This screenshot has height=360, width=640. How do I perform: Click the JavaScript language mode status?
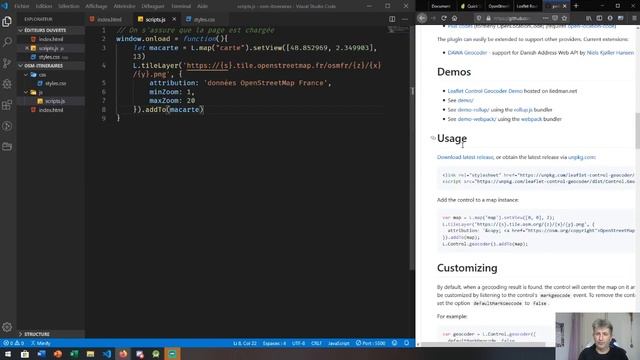pos(338,343)
